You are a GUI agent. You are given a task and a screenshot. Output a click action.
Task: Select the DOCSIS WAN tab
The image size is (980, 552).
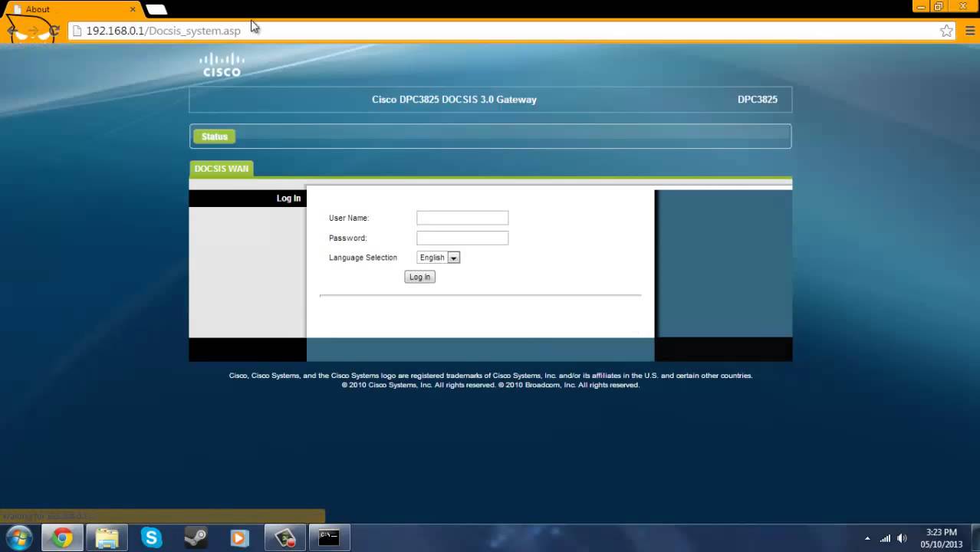click(221, 169)
